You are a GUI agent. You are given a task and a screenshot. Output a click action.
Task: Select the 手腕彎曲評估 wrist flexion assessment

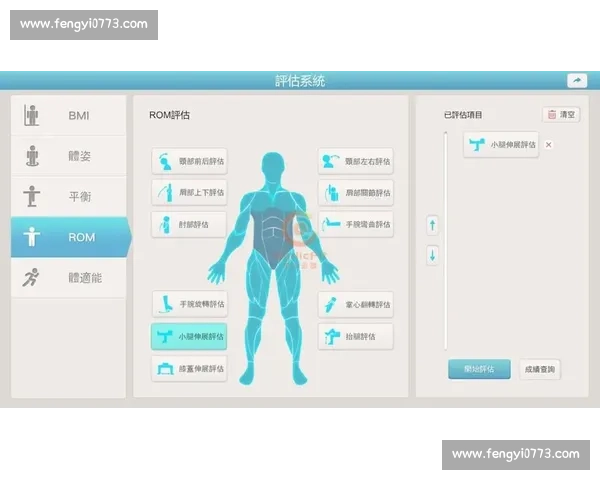pos(356,224)
